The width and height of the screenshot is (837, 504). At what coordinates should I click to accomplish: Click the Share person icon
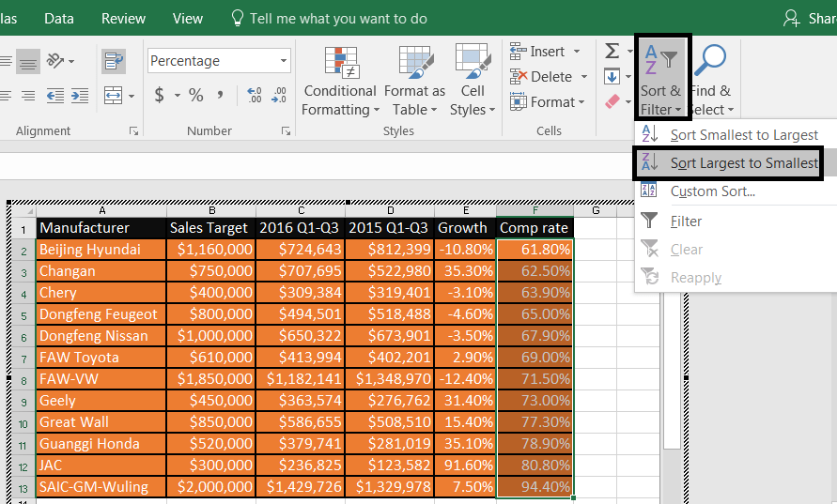(791, 19)
